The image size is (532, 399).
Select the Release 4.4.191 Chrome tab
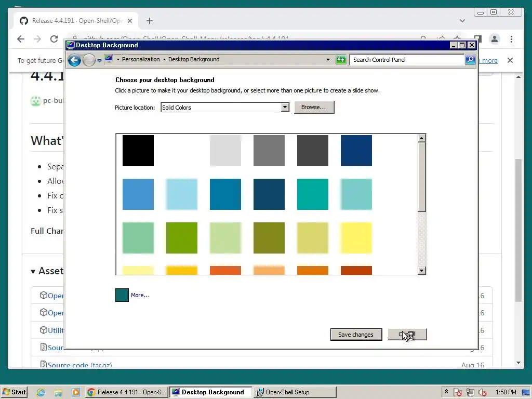[76, 21]
